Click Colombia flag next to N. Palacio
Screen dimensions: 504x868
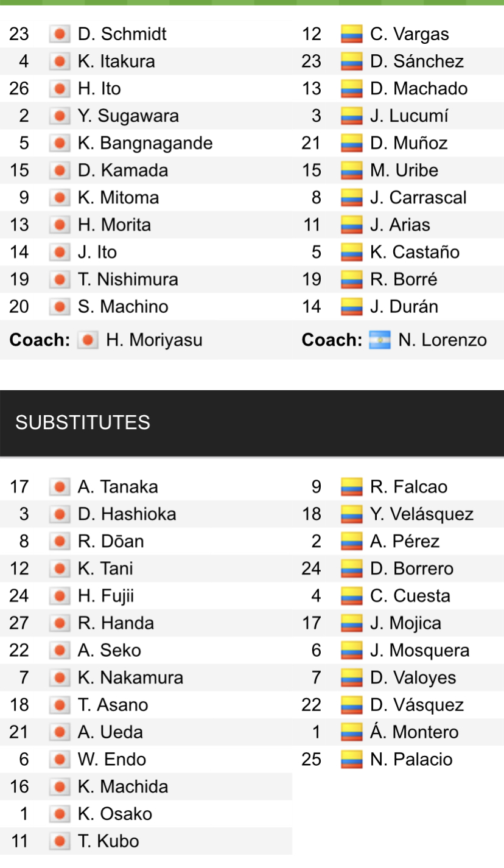(351, 760)
